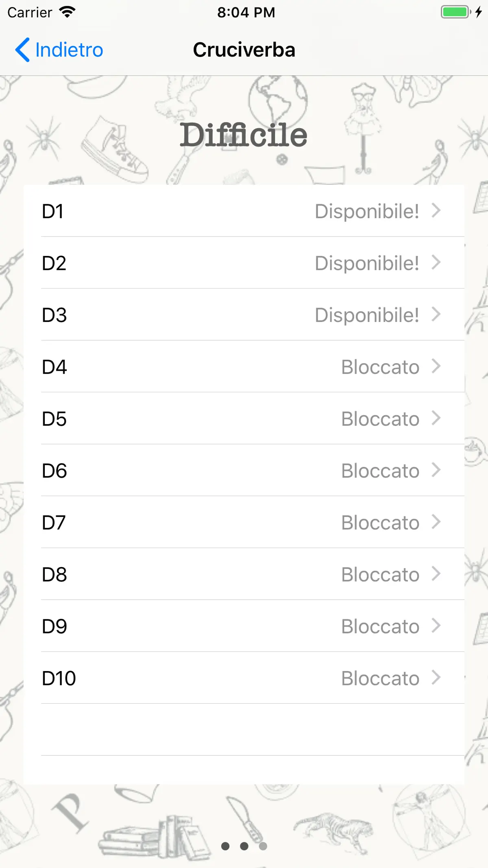The width and height of the screenshot is (488, 868).
Task: Tap the battery icon in status bar
Action: tap(456, 12)
